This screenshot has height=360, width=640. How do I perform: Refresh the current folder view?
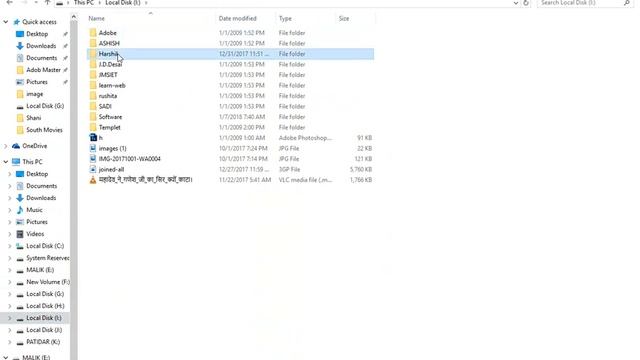(526, 3)
